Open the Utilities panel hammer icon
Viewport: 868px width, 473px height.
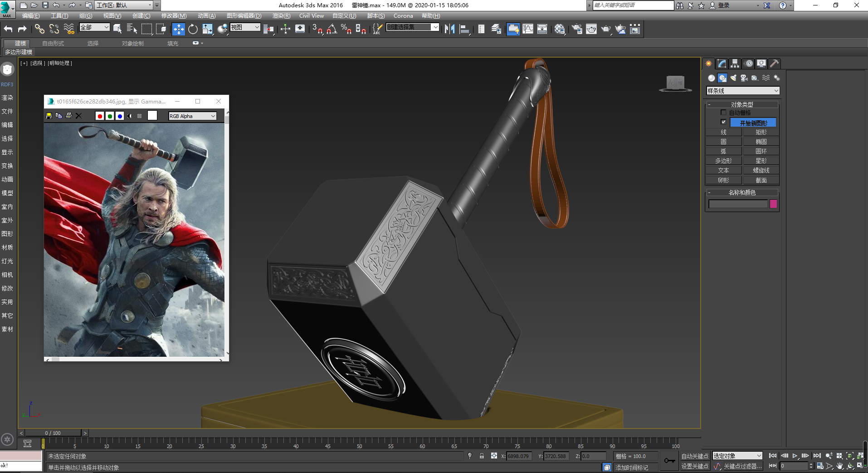pos(774,64)
